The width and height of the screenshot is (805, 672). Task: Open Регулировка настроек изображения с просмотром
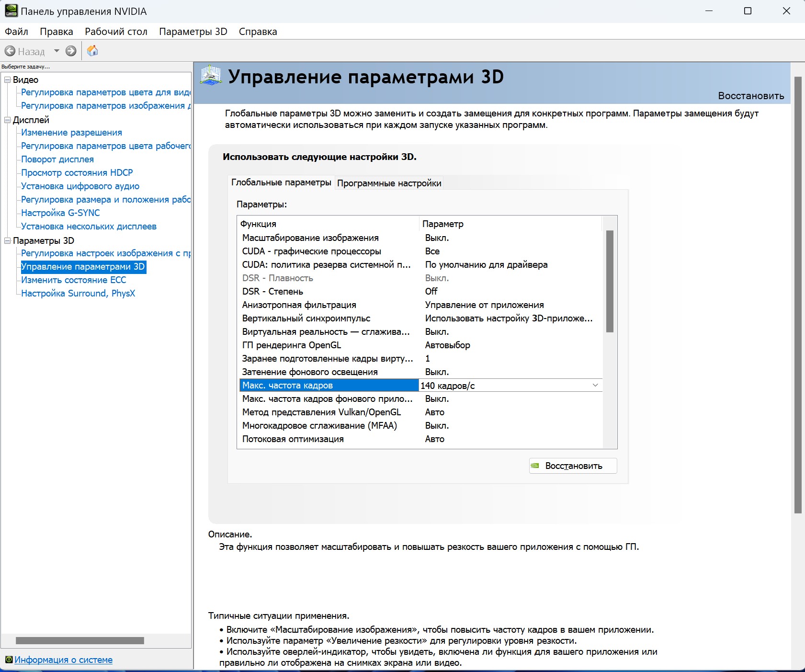point(106,253)
